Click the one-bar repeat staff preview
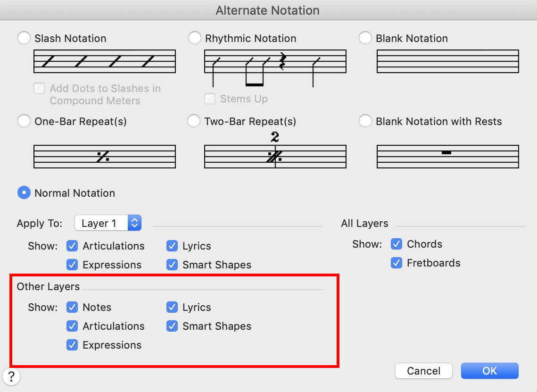 (105, 157)
